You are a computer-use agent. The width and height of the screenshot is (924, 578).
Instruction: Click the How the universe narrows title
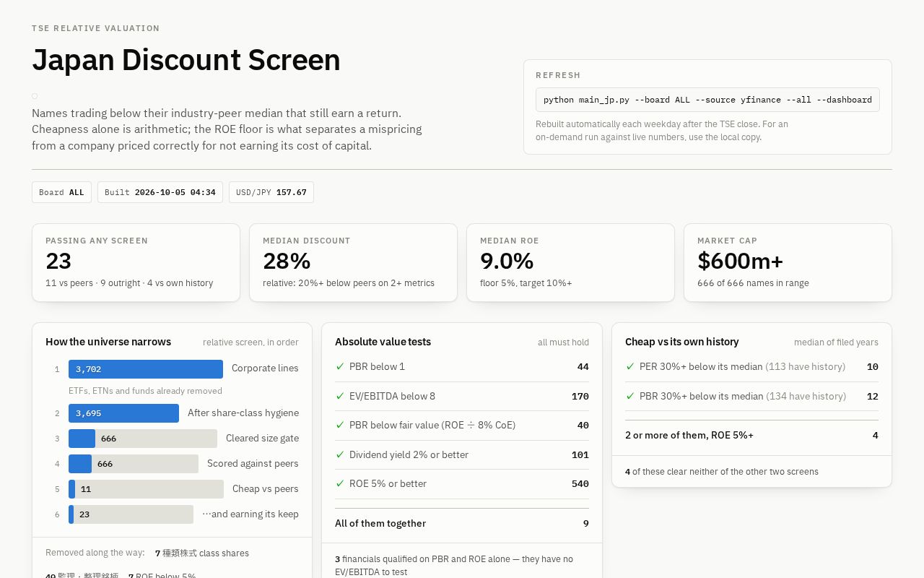[x=108, y=342]
